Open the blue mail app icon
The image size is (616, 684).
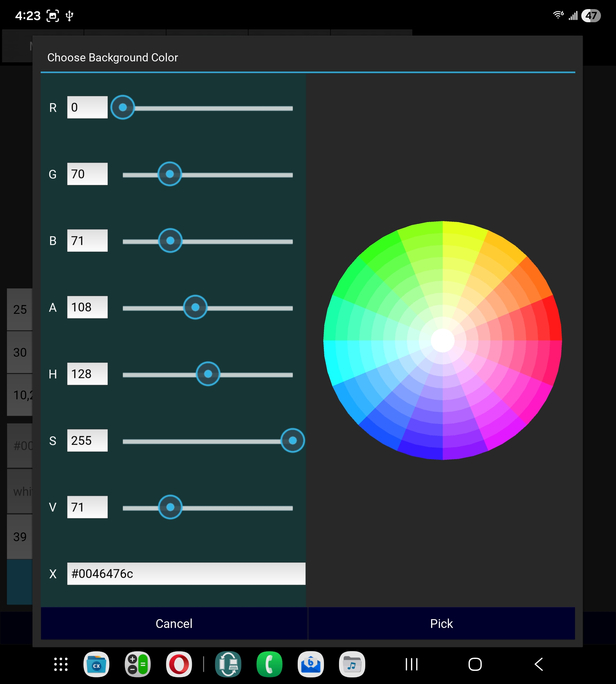311,664
